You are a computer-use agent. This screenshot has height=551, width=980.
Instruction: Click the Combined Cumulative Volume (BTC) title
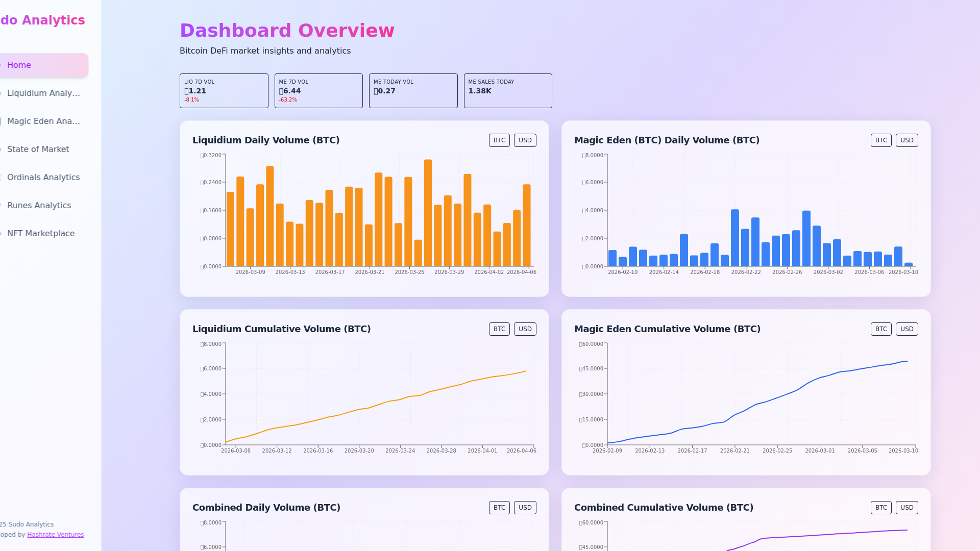pyautogui.click(x=664, y=508)
